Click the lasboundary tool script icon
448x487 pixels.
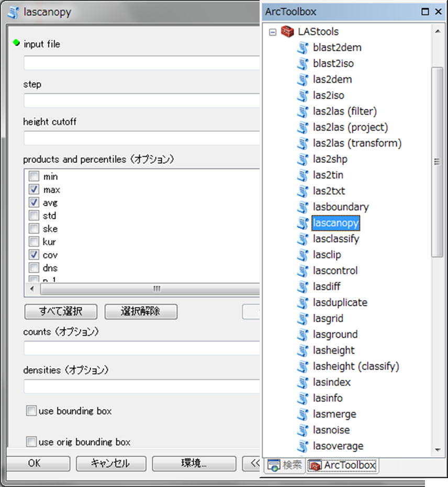tap(303, 207)
